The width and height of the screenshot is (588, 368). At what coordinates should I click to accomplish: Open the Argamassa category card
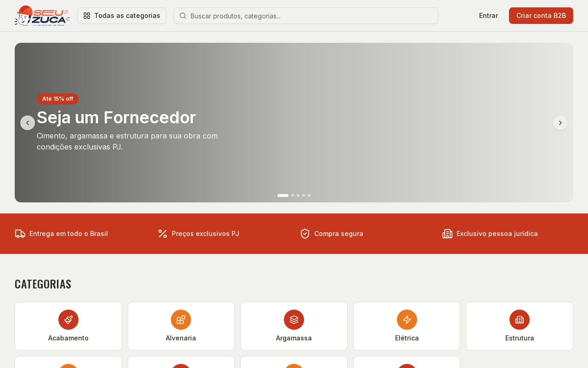click(x=294, y=326)
